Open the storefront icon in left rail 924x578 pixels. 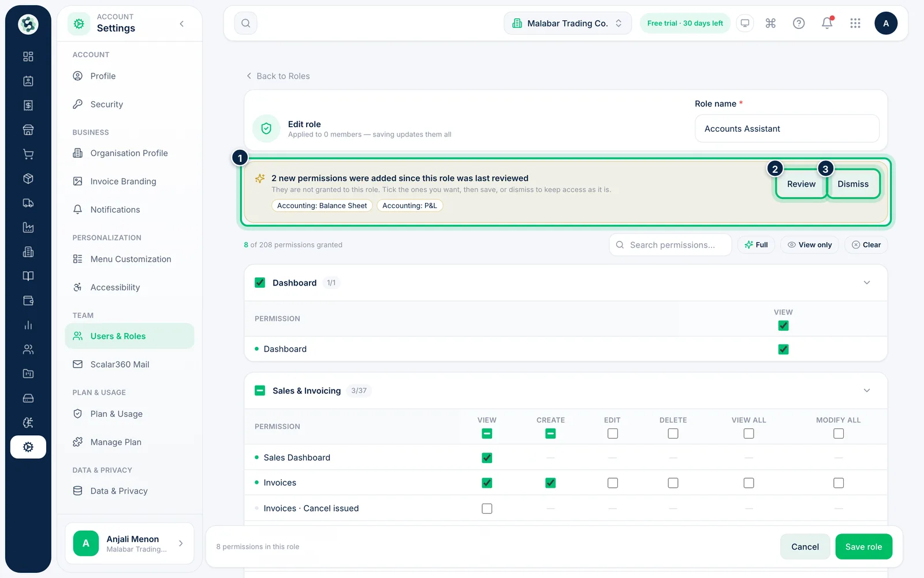point(28,129)
